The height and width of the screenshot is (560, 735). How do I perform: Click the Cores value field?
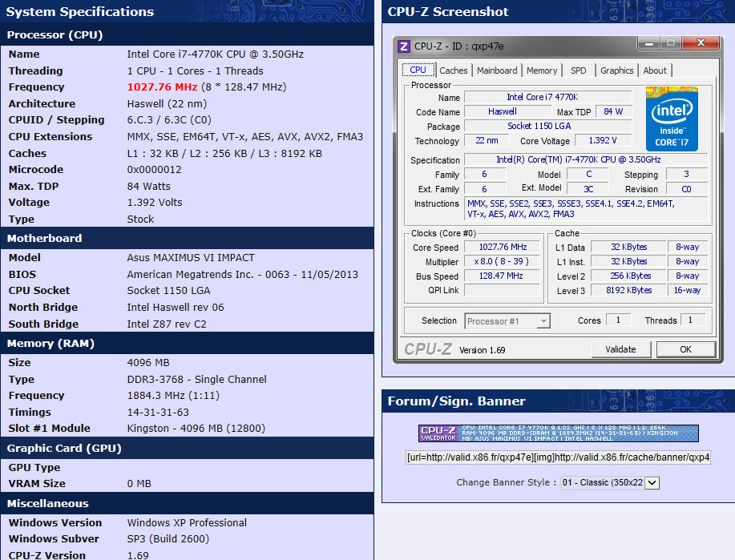coord(618,320)
